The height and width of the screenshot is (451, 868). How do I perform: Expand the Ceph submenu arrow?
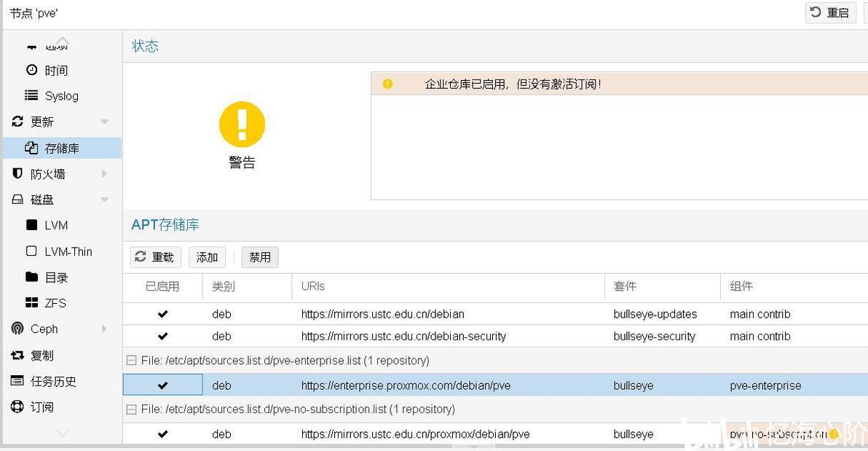click(x=105, y=329)
